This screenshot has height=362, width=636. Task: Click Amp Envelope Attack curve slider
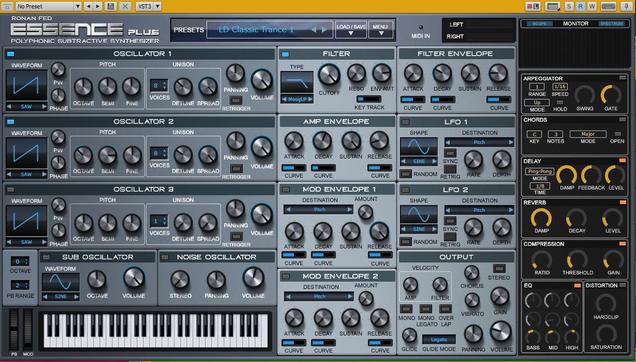point(294,168)
